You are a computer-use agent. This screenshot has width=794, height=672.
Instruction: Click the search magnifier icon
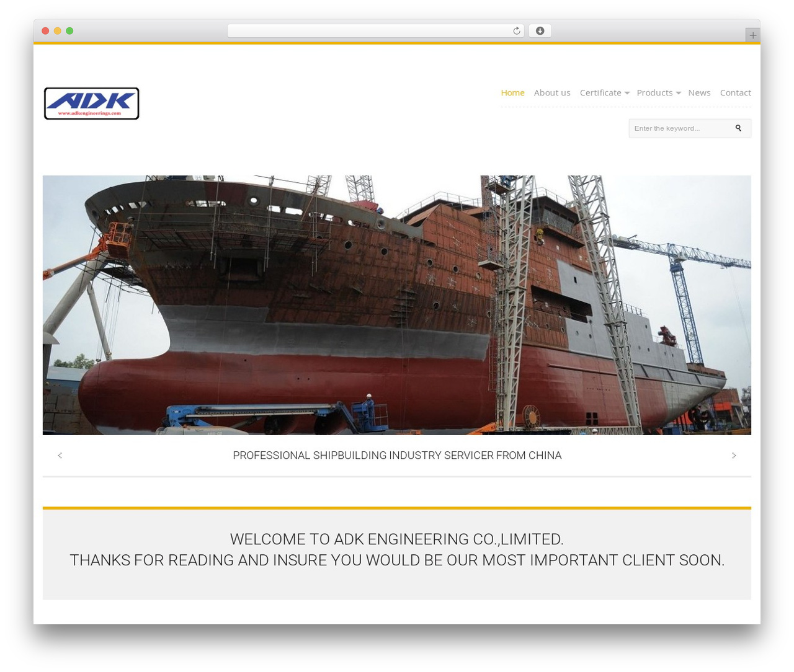tap(738, 128)
